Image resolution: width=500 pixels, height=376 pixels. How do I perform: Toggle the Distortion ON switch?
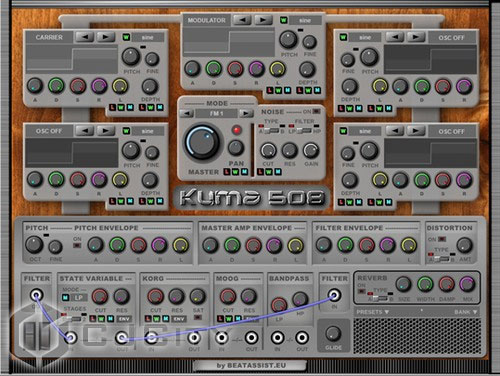tap(442, 239)
